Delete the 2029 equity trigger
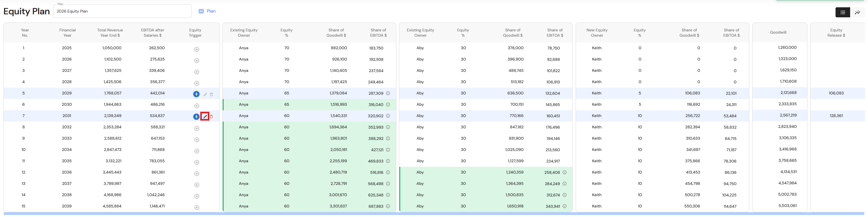 pos(211,94)
